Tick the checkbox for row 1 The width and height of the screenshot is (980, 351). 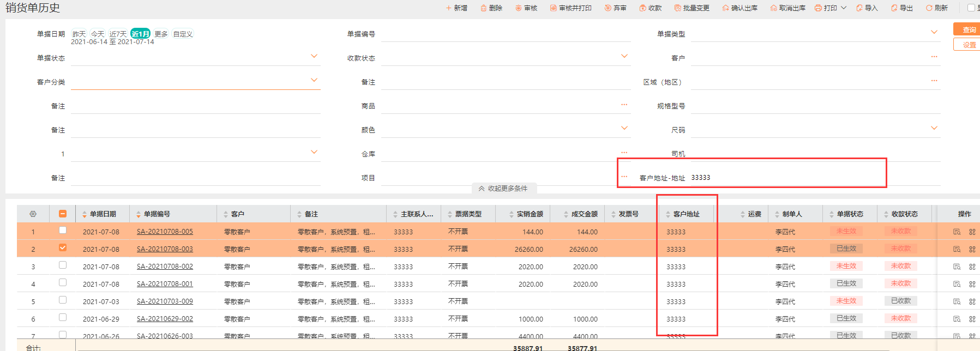pos(63,231)
